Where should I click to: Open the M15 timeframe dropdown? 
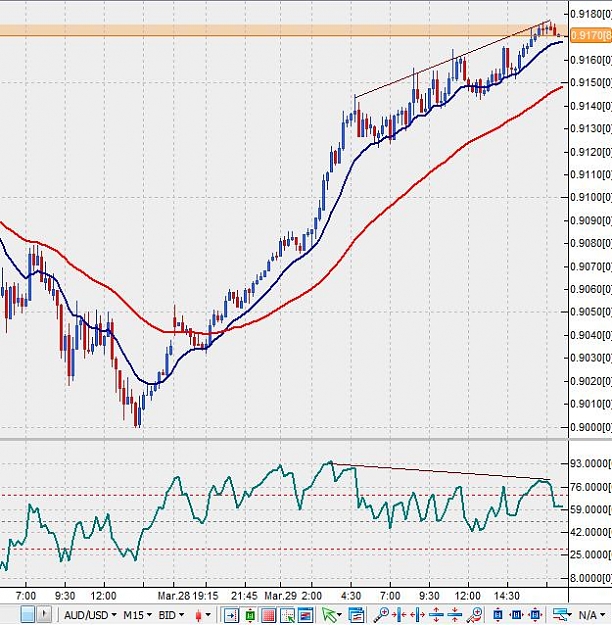[138, 615]
